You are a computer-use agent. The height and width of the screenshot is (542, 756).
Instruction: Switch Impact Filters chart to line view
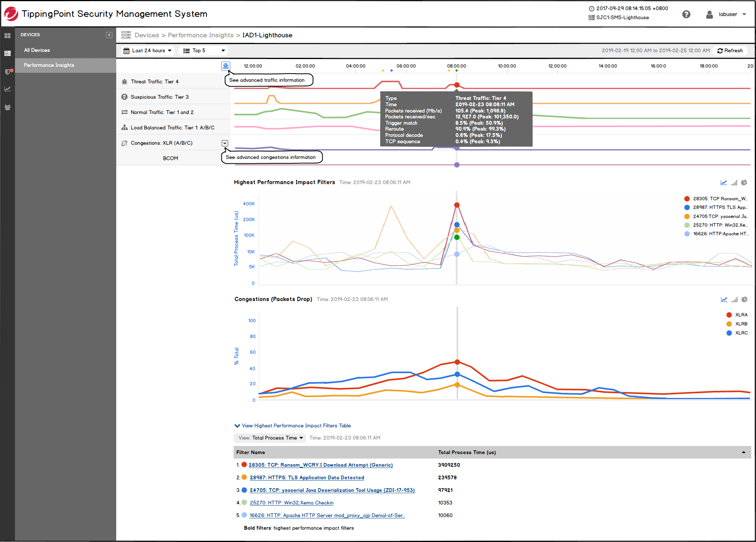click(x=724, y=183)
